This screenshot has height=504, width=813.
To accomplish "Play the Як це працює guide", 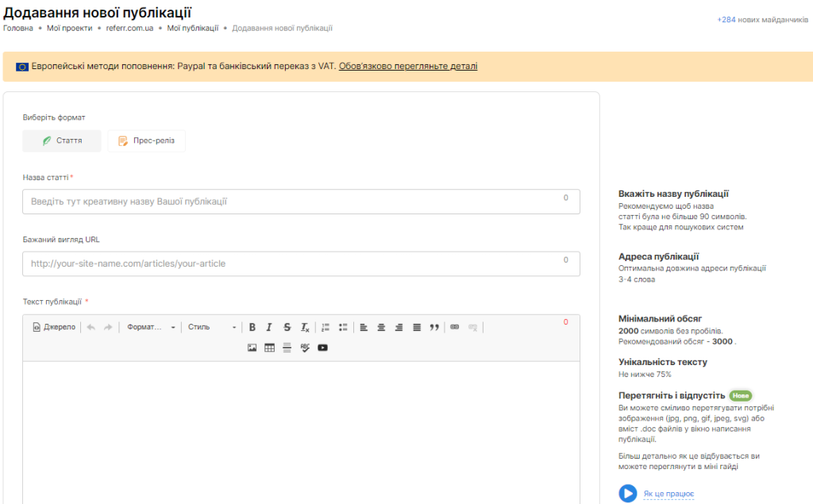I will click(628, 494).
